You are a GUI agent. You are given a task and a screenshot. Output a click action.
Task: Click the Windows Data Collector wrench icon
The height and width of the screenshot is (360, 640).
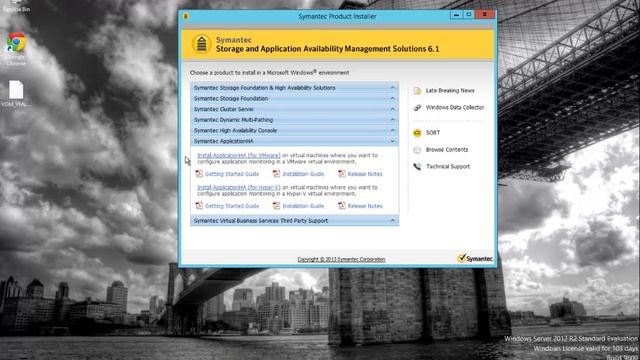[x=417, y=108]
